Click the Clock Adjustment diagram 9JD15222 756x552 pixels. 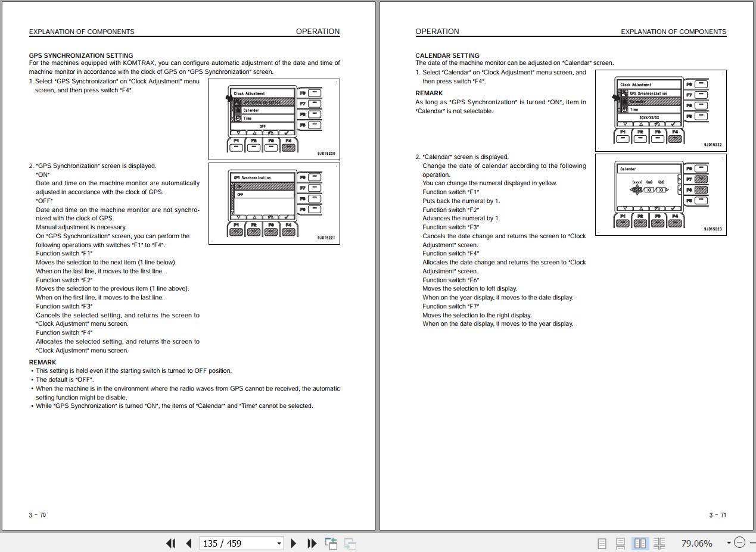(x=661, y=110)
